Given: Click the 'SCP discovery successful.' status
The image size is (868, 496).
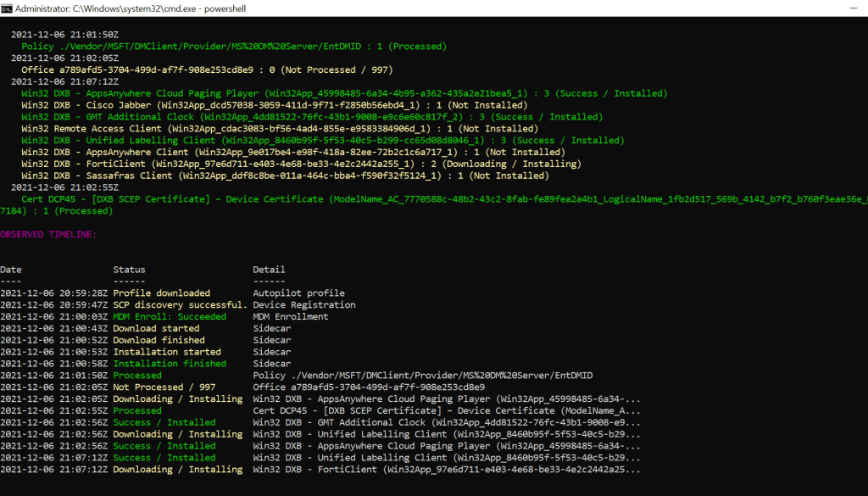Looking at the screenshot, I should tap(179, 305).
